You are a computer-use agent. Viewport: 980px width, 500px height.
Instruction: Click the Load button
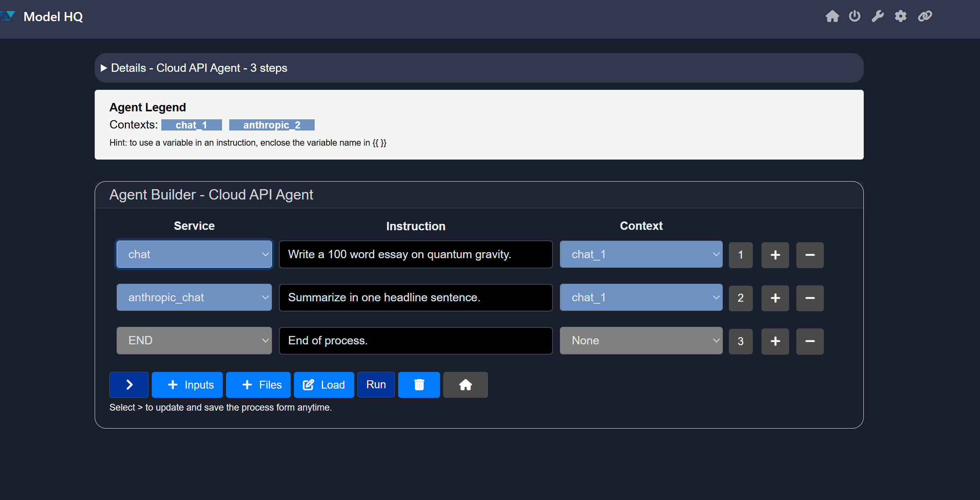click(324, 385)
